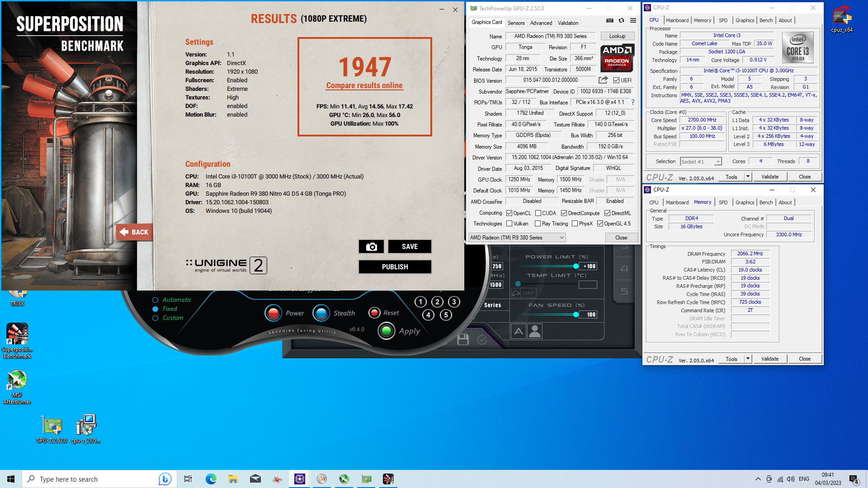Toggle the Ray Tracing checkbox
The image size is (868, 488).
pyautogui.click(x=538, y=224)
